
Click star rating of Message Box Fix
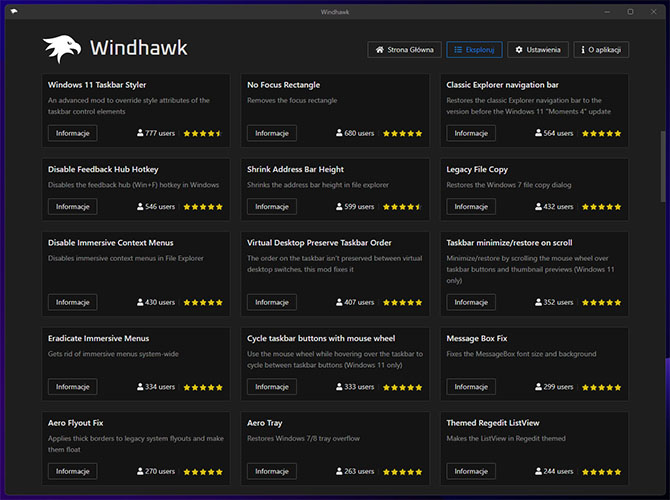(602, 388)
